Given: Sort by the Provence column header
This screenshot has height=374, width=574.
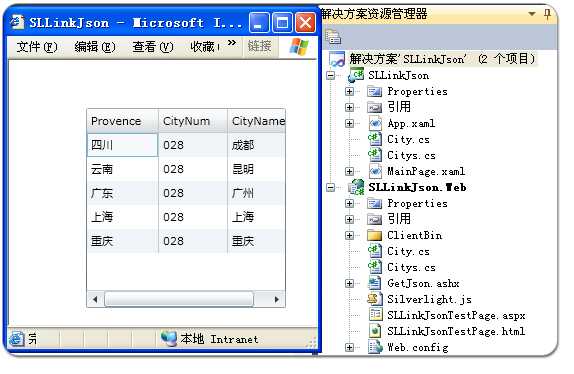Looking at the screenshot, I should point(123,121).
